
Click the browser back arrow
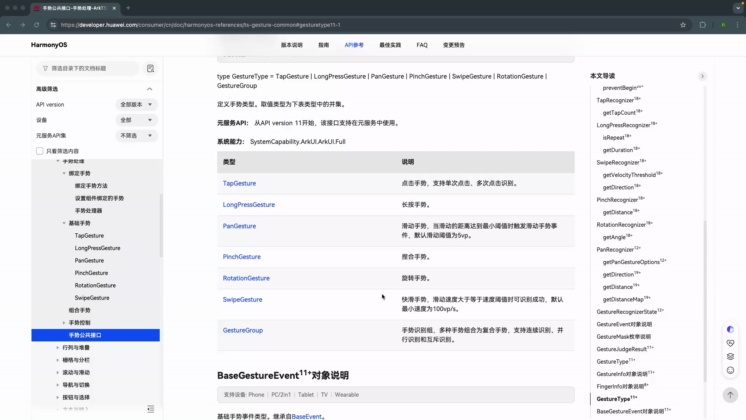click(x=9, y=24)
